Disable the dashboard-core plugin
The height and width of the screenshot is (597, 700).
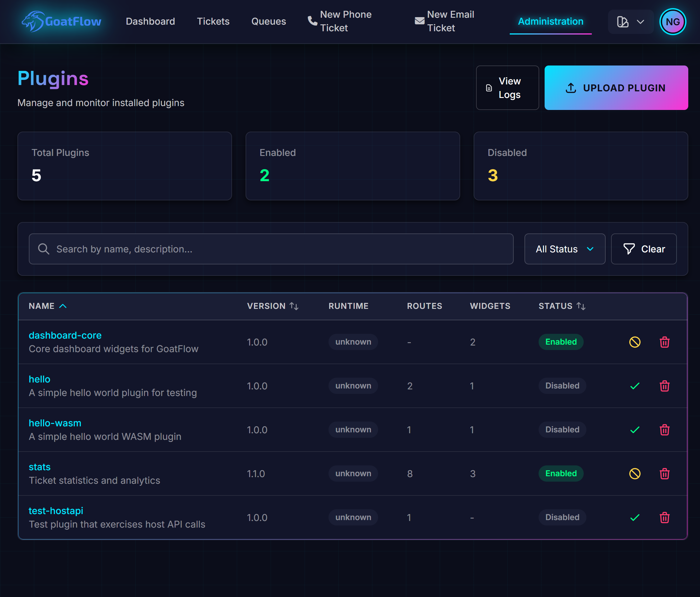(x=635, y=342)
